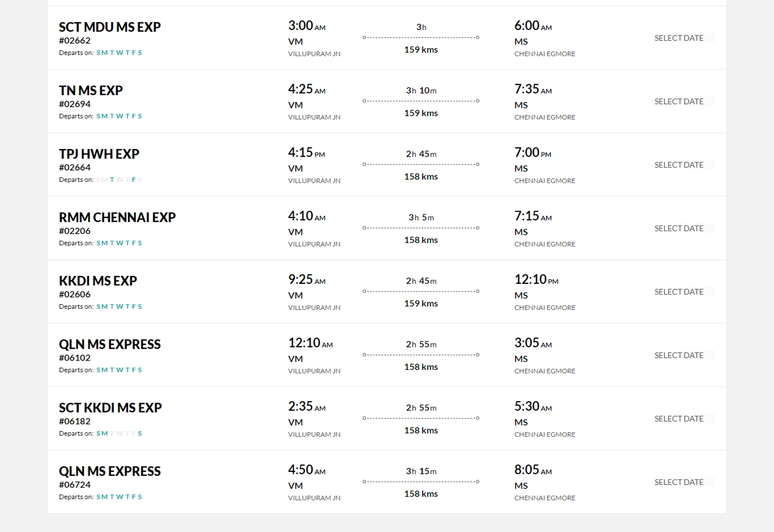Select the KKDI MS EXP train name
The height and width of the screenshot is (532, 774).
(98, 281)
